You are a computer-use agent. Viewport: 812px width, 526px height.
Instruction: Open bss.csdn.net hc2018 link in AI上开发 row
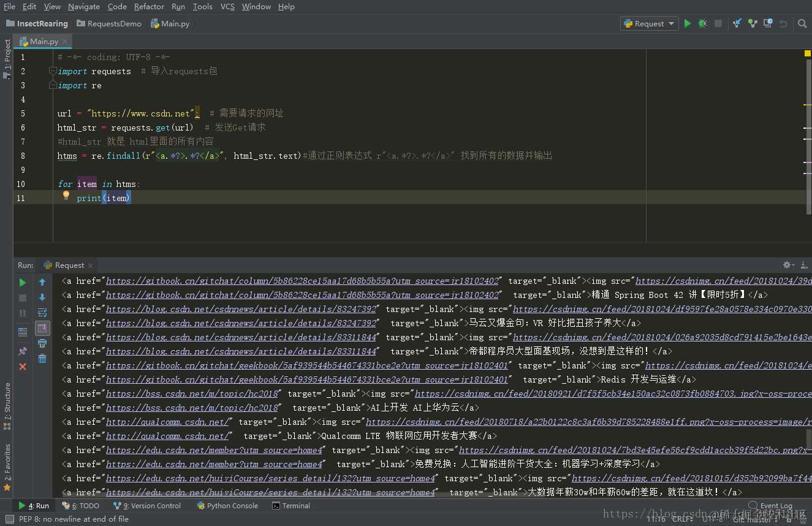coord(192,408)
